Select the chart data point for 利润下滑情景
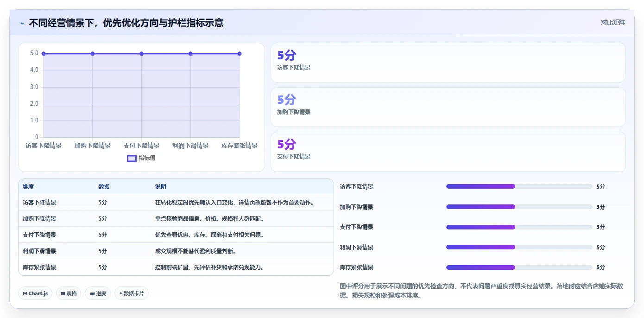644x318 pixels. 190,54
